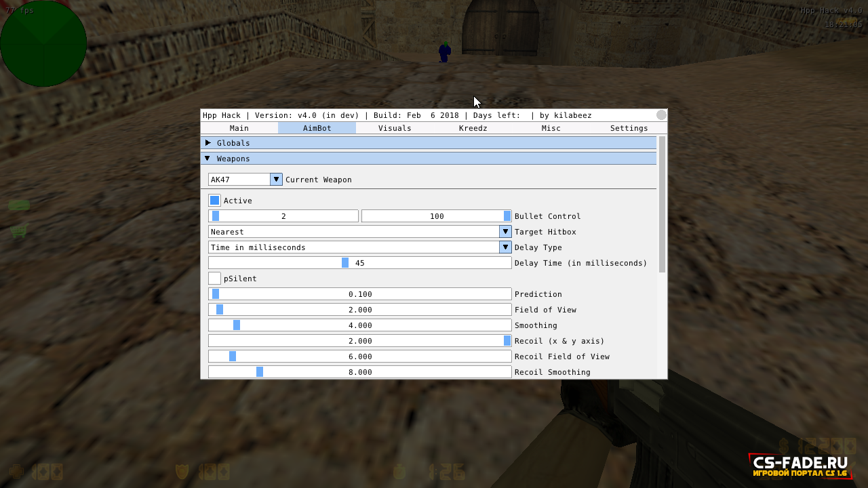
Task: Switch to the Main tab
Action: 239,128
